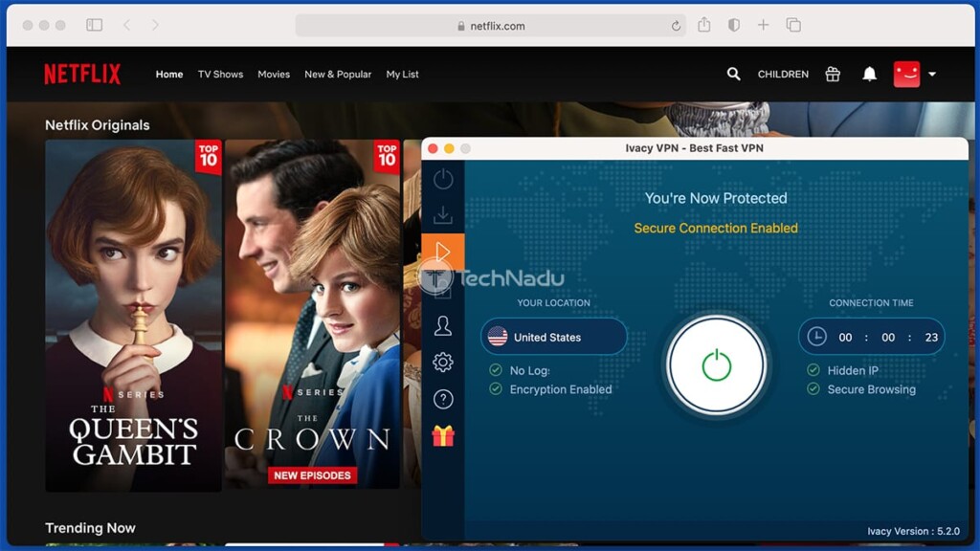Image resolution: width=980 pixels, height=551 pixels.
Task: Click the connection time display
Action: (871, 338)
